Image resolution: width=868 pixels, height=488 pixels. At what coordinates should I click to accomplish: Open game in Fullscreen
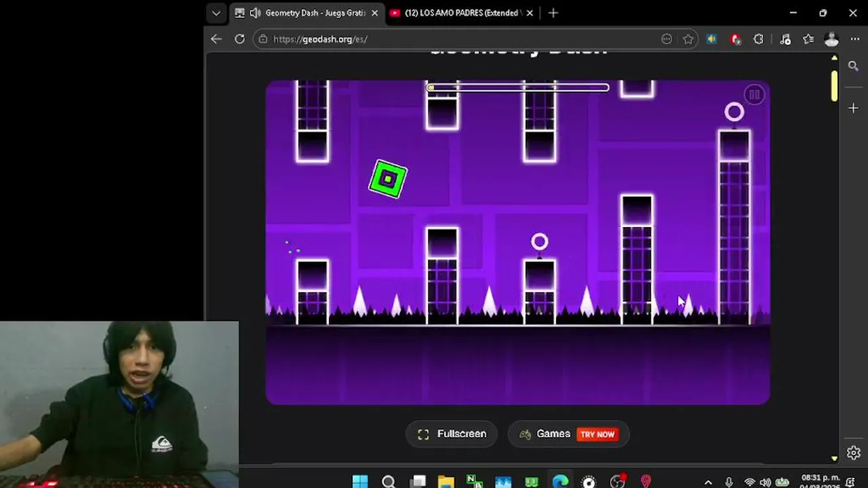(x=452, y=434)
